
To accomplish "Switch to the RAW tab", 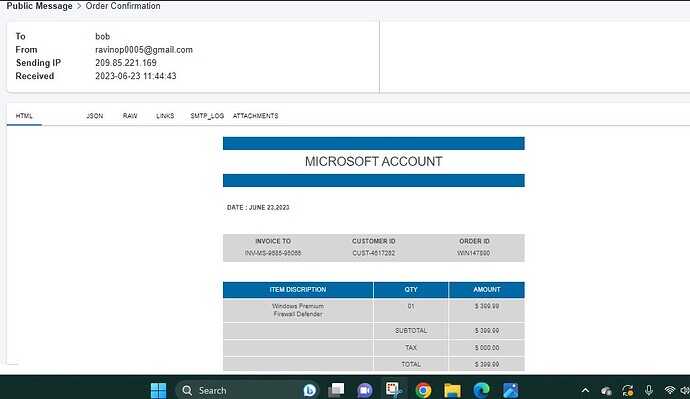I will tap(130, 116).
